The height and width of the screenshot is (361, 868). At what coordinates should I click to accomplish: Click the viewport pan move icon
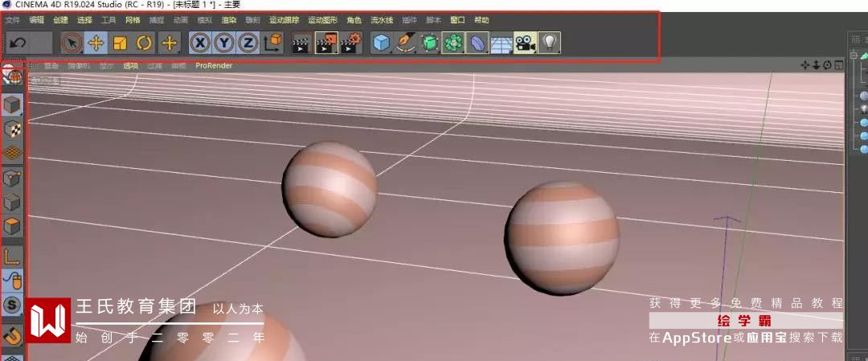pyautogui.click(x=805, y=65)
